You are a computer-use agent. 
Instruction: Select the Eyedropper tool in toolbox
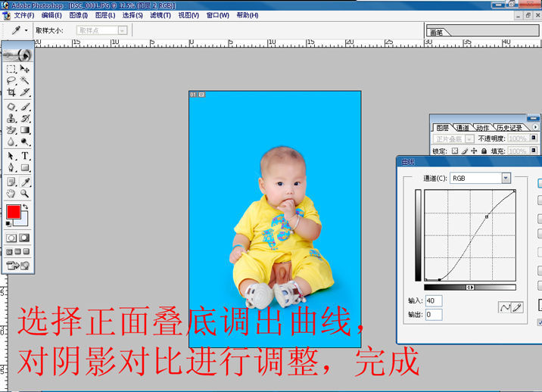tap(24, 182)
